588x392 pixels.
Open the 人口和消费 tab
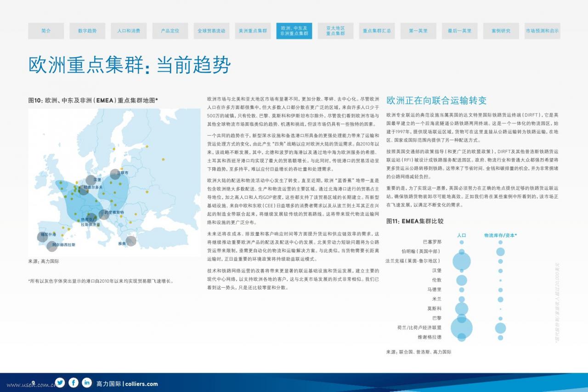click(129, 31)
